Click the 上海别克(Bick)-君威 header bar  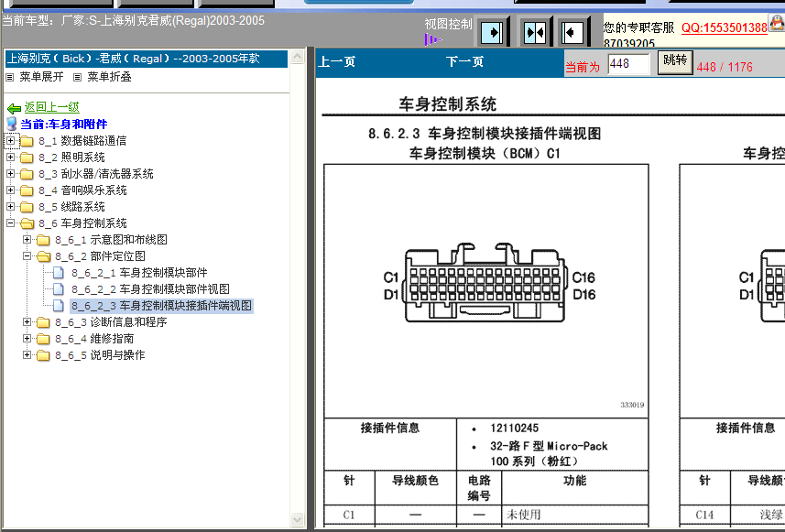[147, 59]
